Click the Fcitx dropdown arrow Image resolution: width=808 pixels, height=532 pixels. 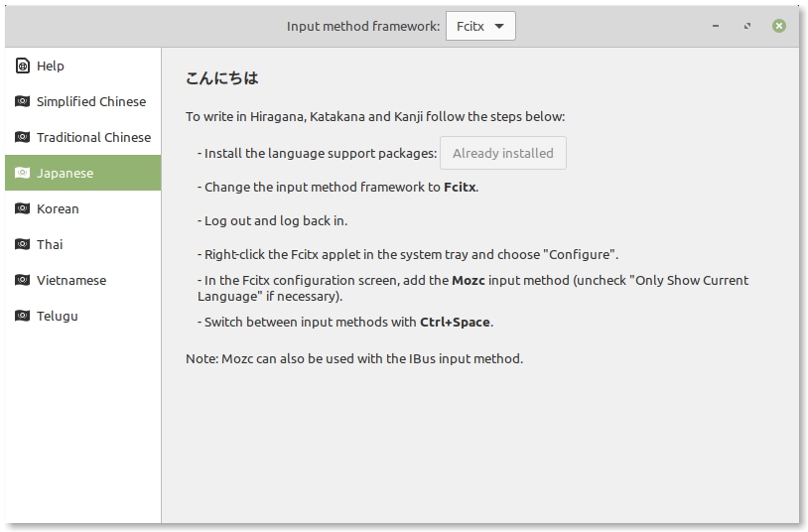pos(499,26)
